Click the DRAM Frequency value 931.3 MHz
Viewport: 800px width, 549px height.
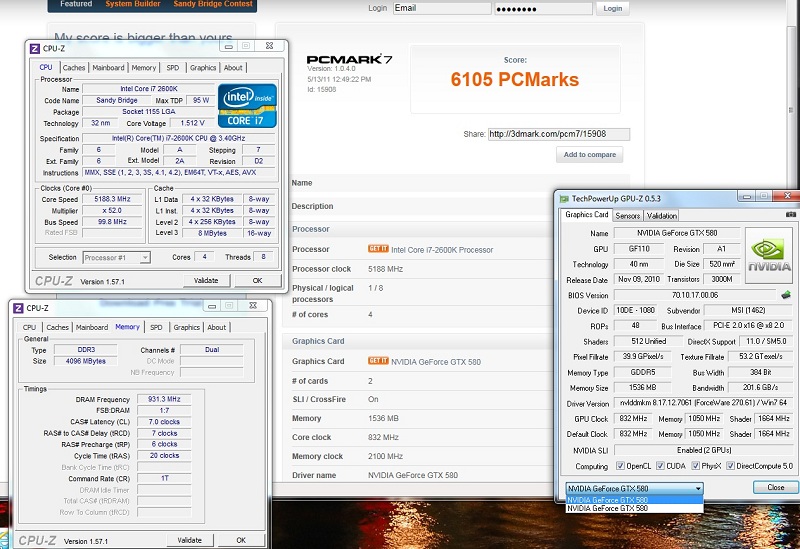pos(164,399)
